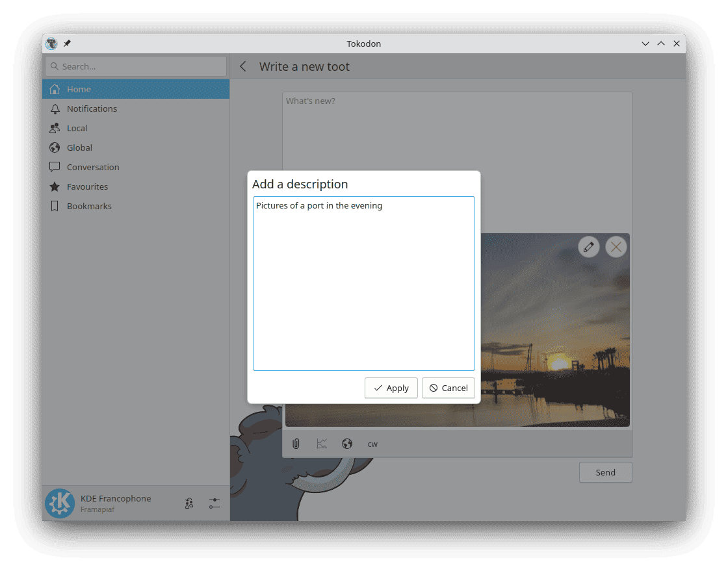Screen dimensions: 728x571
Task: Send the toot
Action: (605, 472)
